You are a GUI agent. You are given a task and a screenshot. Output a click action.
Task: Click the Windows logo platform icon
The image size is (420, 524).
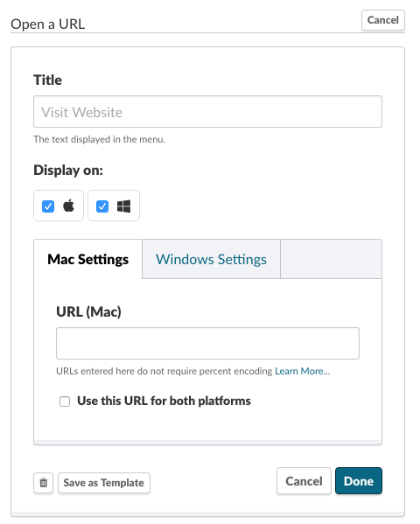tap(123, 206)
